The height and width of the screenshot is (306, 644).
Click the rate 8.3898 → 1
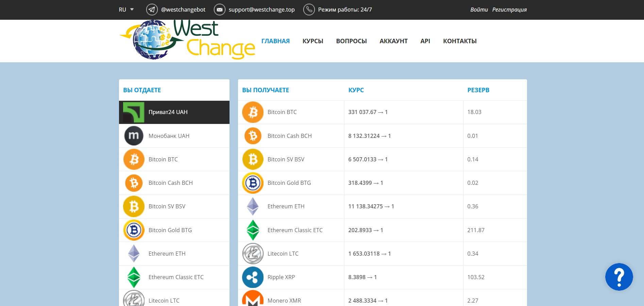(x=362, y=277)
